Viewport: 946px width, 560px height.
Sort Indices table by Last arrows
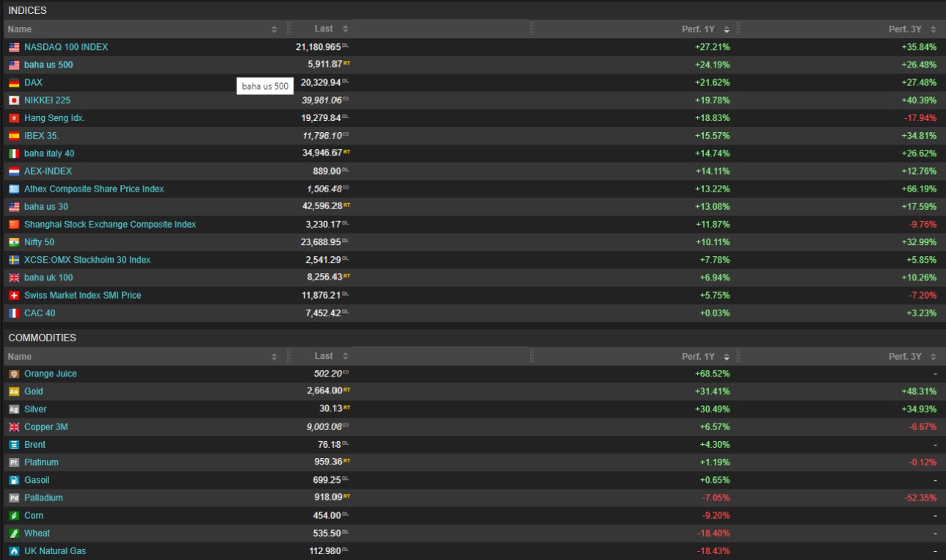[345, 29]
